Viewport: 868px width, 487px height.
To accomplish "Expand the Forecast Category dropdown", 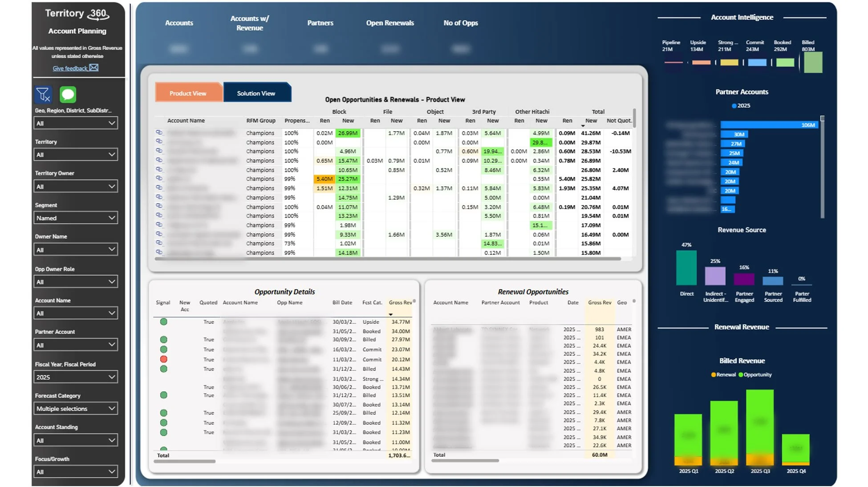I will (76, 408).
